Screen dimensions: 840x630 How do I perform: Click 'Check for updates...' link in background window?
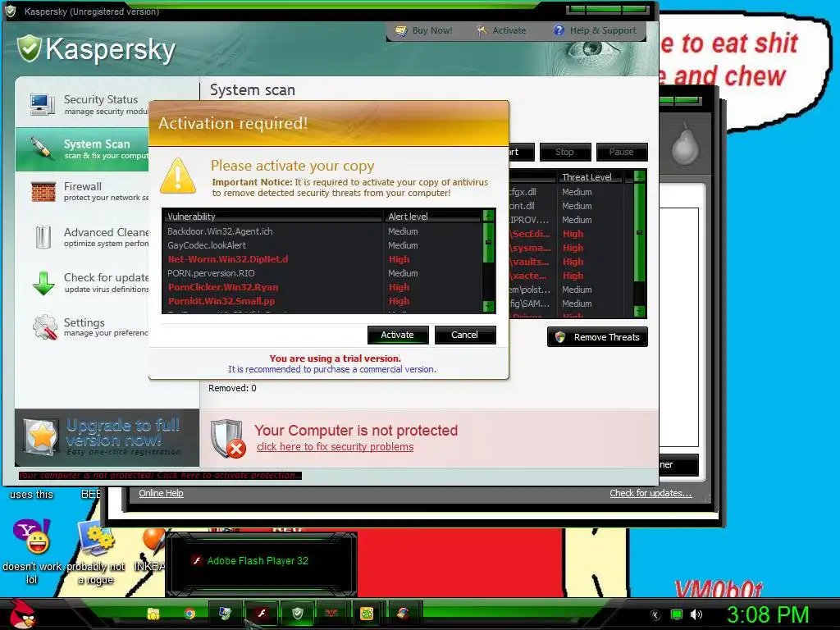651,493
